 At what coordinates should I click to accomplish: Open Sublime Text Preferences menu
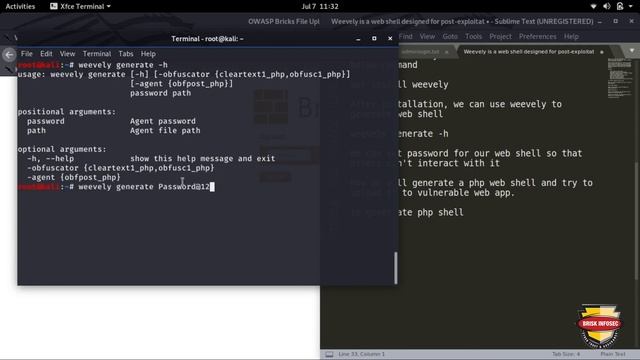point(538,36)
